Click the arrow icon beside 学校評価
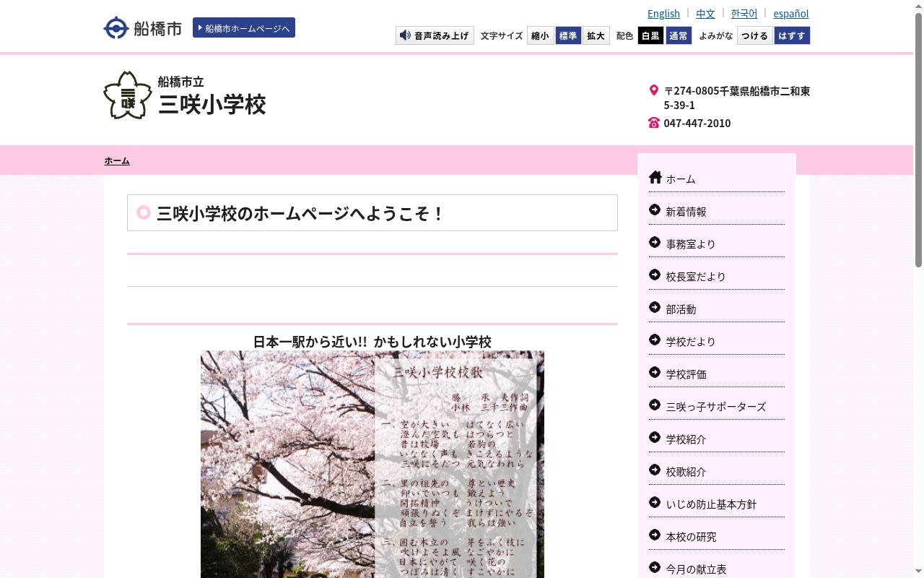The height and width of the screenshot is (578, 924). 655,372
